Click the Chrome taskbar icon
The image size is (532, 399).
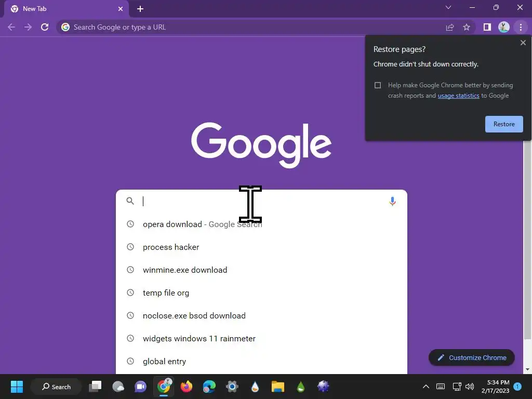[x=164, y=386]
